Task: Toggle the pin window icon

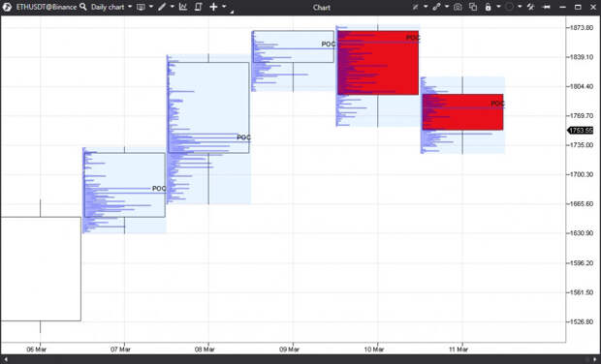Action: tap(547, 7)
